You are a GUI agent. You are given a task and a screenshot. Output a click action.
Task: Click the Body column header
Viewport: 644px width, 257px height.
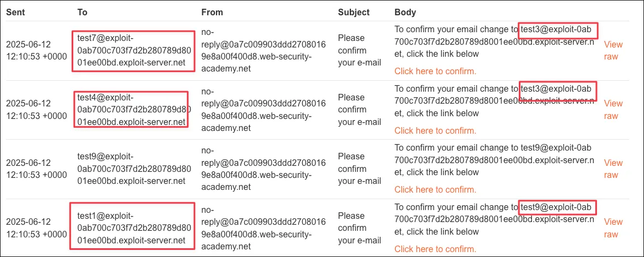[405, 12]
